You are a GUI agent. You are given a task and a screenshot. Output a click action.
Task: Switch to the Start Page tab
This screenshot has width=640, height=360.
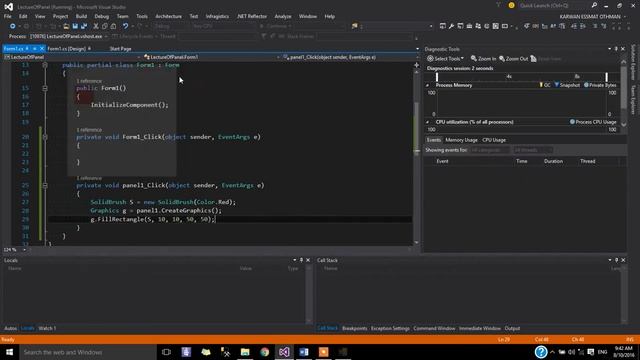coord(120,49)
